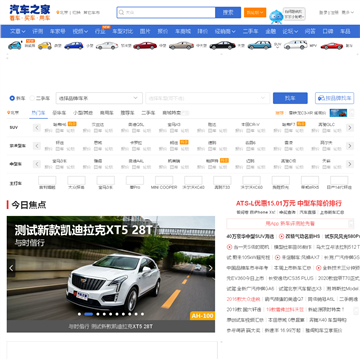Open the 图片 navigation item
360x360 pixels.
[x=145, y=31]
